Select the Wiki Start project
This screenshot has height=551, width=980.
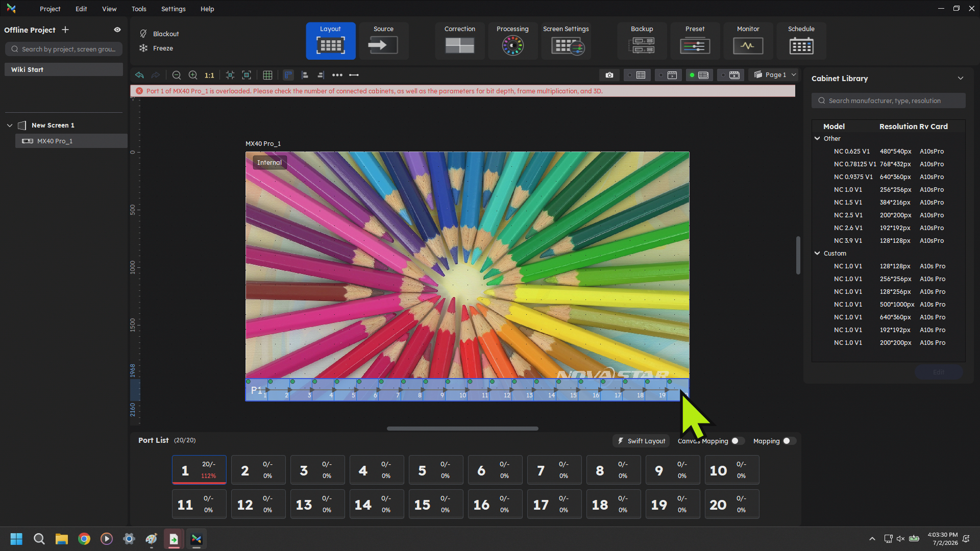tap(64, 69)
